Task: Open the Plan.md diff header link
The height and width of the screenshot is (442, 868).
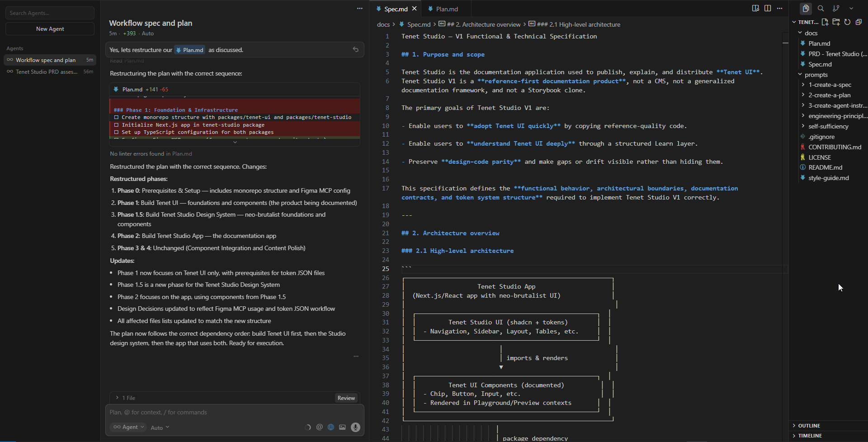Action: [x=132, y=89]
